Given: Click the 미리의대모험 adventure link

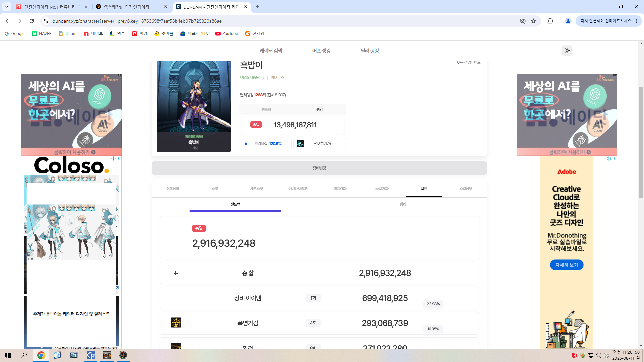Looking at the screenshot, I should [250, 78].
